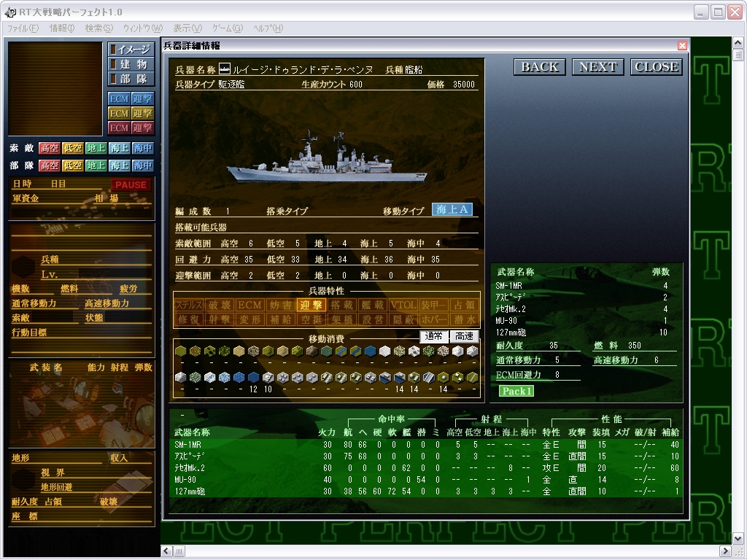Switch movement cost to 高速 mode
This screenshot has height=560, width=747.
pyautogui.click(x=465, y=336)
